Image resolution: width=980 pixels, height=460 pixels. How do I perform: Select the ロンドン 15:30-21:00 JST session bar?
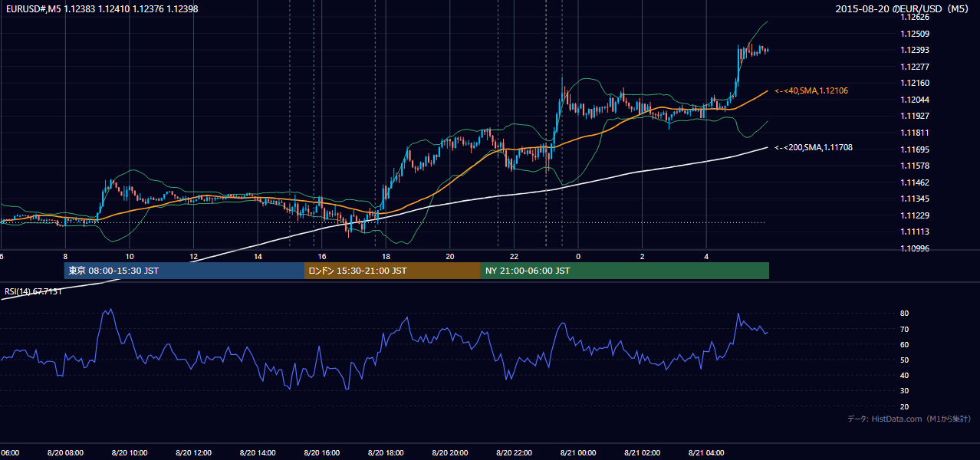(393, 271)
